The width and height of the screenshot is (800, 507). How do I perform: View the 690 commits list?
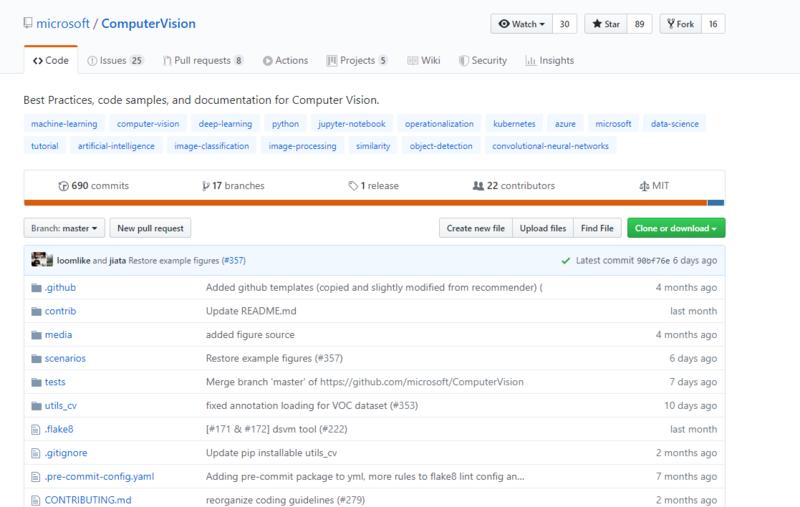pyautogui.click(x=94, y=186)
